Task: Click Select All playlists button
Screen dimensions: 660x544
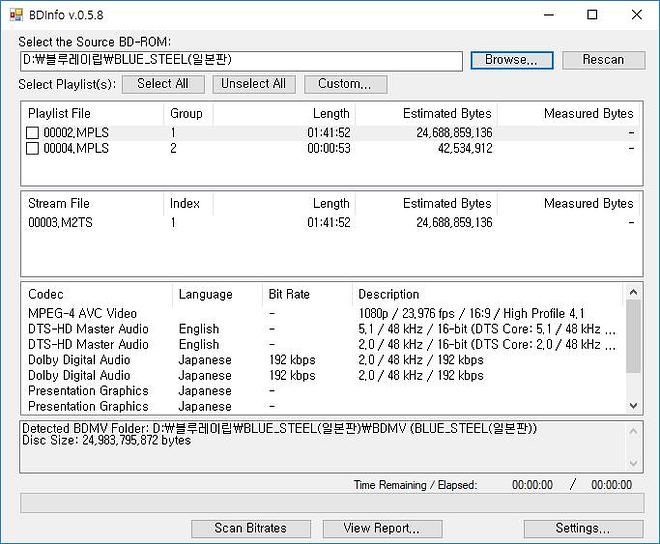Action: pos(163,84)
